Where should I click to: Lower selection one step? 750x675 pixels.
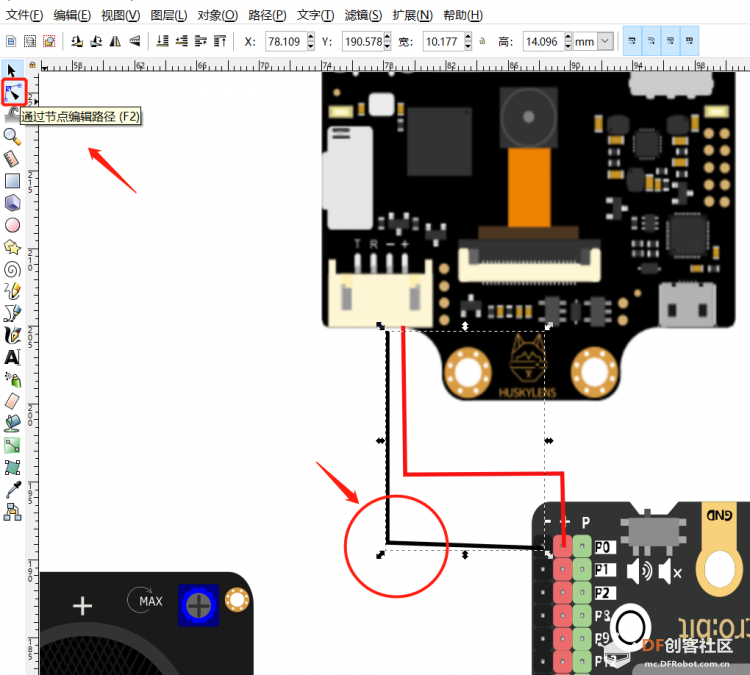click(x=182, y=42)
